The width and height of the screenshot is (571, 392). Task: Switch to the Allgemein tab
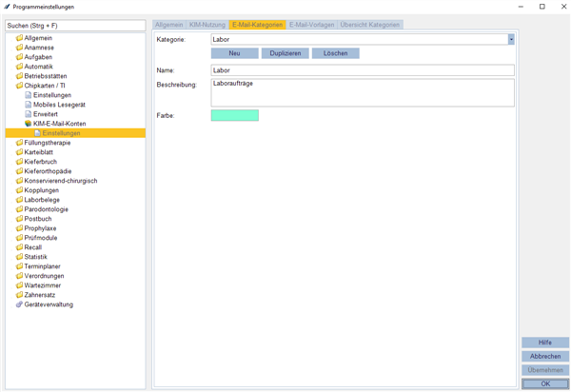click(x=169, y=25)
